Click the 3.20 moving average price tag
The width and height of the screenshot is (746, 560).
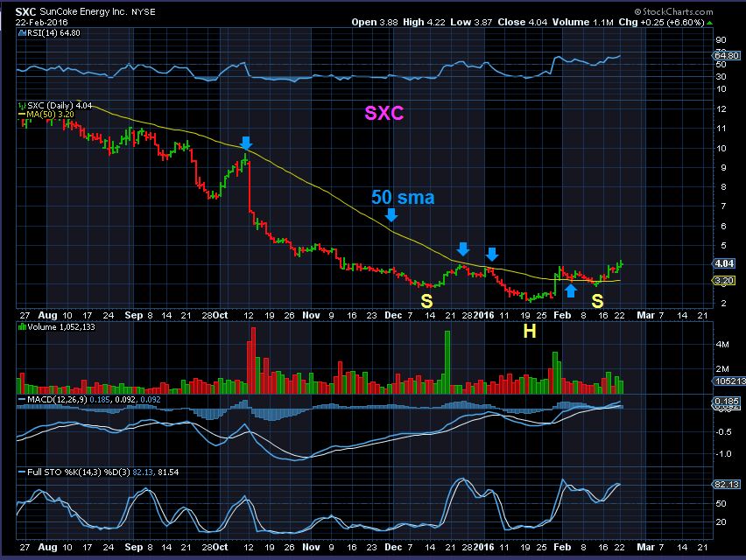725,281
